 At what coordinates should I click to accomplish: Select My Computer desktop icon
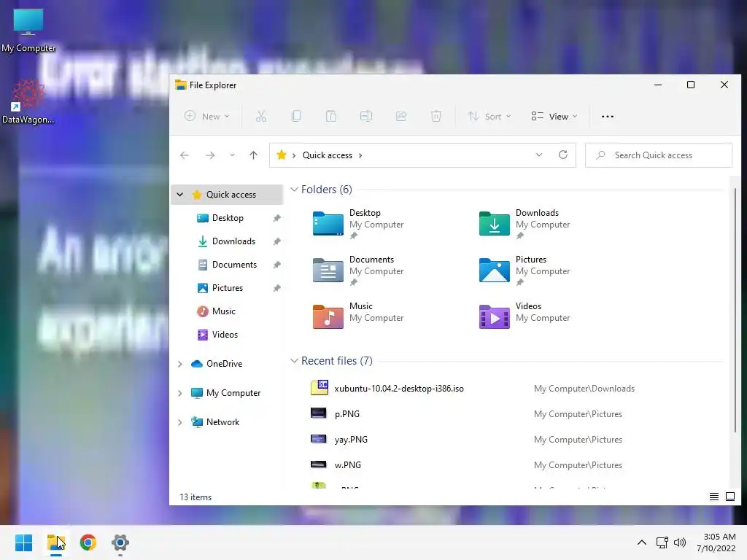[28, 31]
